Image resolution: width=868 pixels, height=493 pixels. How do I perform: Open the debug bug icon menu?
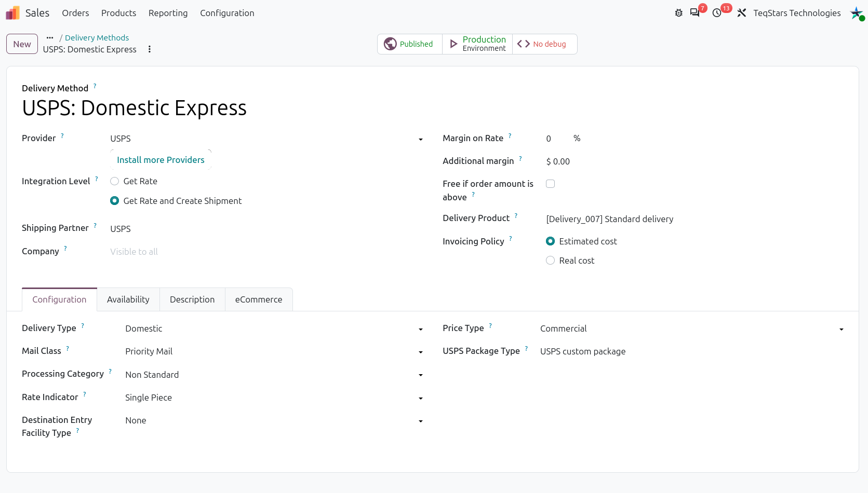coord(678,13)
